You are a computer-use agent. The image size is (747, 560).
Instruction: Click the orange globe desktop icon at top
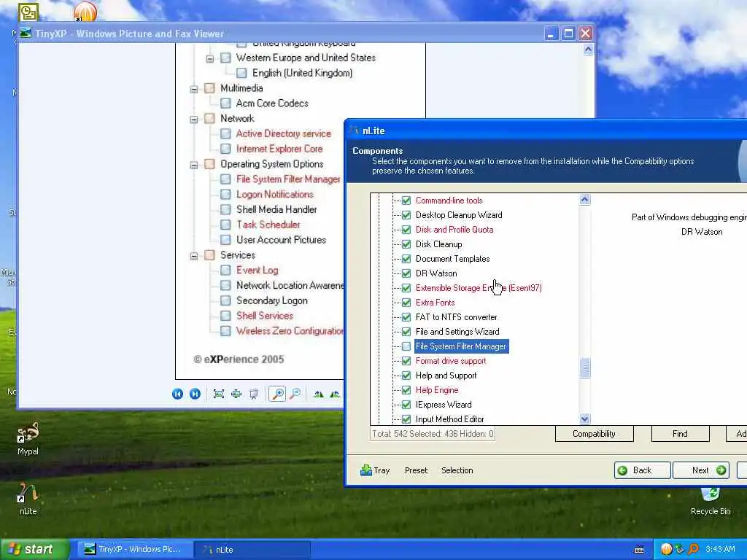coord(85,12)
